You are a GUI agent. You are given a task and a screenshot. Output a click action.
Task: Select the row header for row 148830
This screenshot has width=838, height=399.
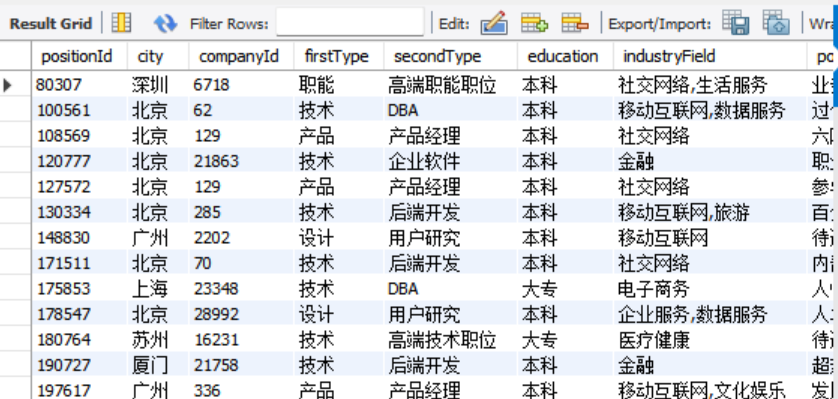(x=15, y=238)
